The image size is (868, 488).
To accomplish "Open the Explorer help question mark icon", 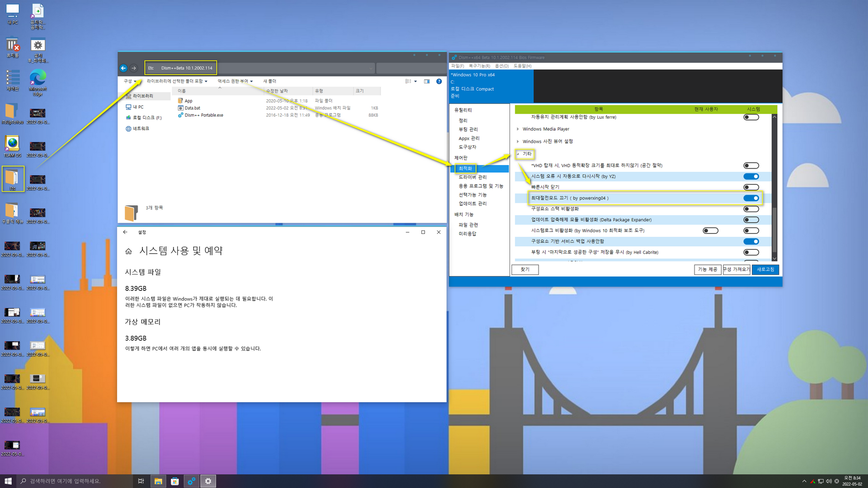I will 439,81.
